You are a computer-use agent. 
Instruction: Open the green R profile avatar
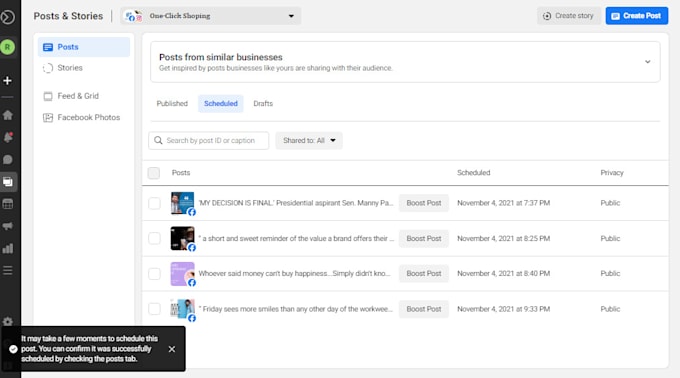pyautogui.click(x=7, y=47)
